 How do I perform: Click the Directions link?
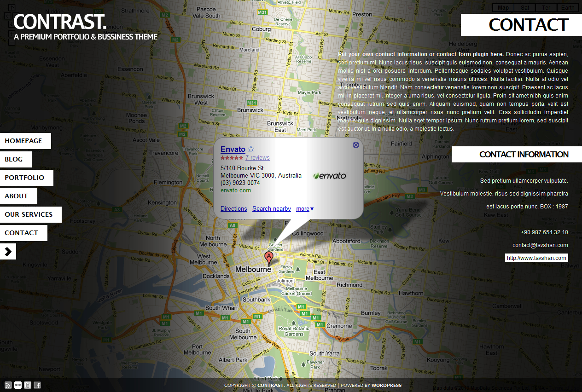tap(234, 209)
